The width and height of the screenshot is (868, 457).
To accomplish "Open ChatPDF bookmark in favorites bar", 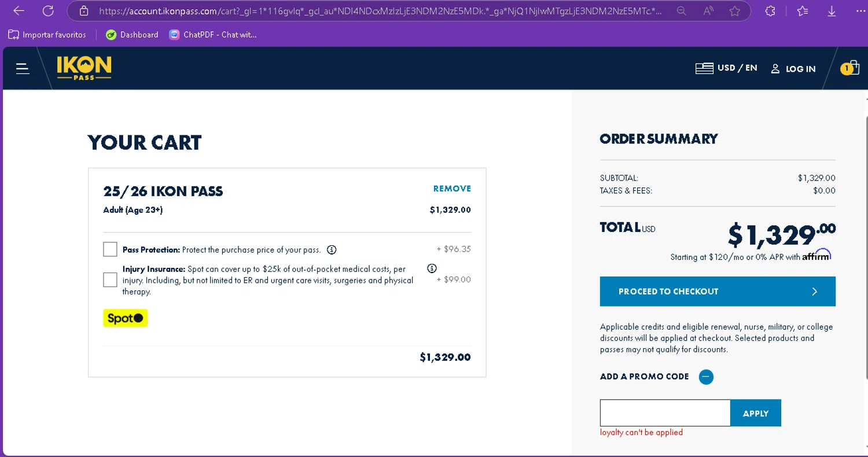I will pyautogui.click(x=213, y=35).
